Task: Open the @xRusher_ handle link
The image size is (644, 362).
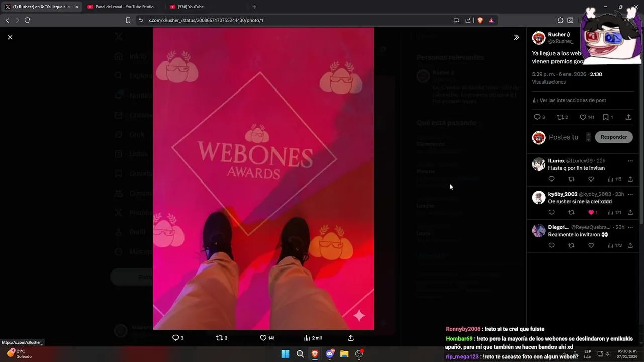Action: coord(561,41)
